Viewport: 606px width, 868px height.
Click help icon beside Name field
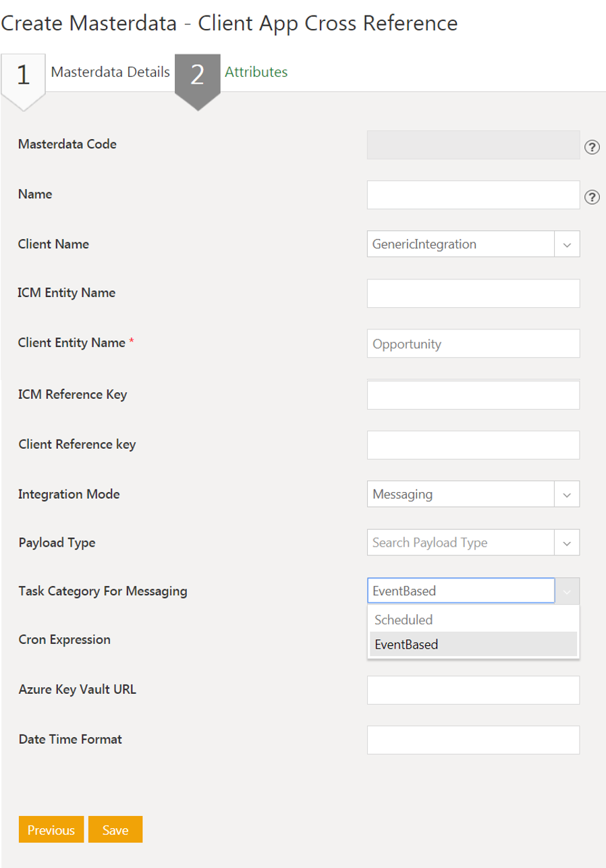592,197
